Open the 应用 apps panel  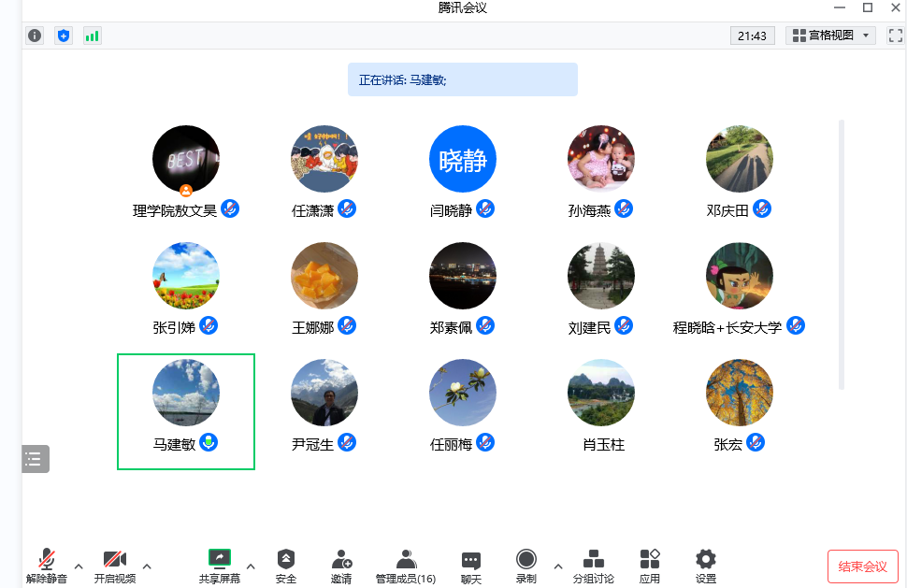[x=650, y=566]
